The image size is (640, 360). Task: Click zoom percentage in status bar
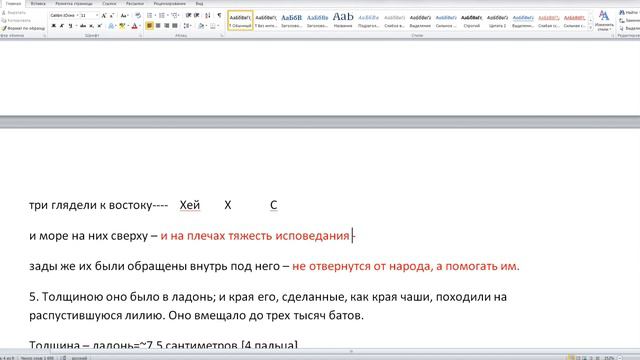tap(609, 358)
